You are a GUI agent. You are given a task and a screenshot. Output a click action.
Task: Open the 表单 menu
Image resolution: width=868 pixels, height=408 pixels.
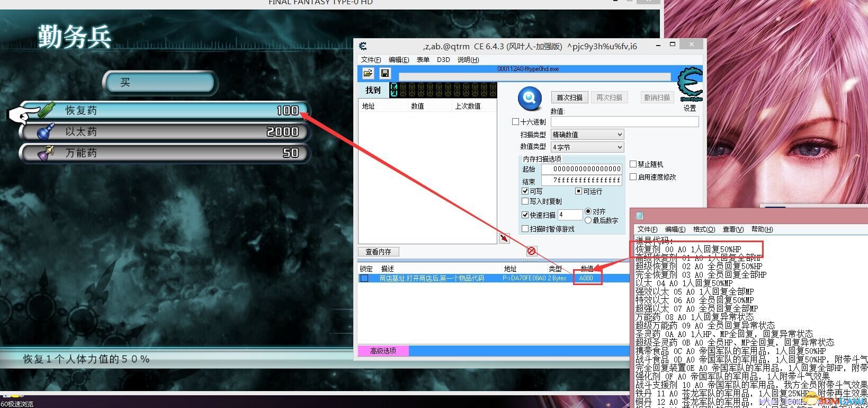tap(423, 60)
